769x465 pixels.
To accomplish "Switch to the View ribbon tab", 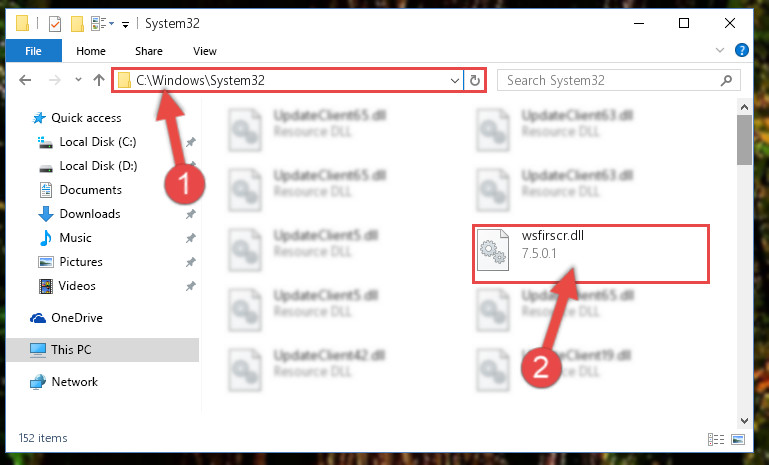I will tap(205, 51).
